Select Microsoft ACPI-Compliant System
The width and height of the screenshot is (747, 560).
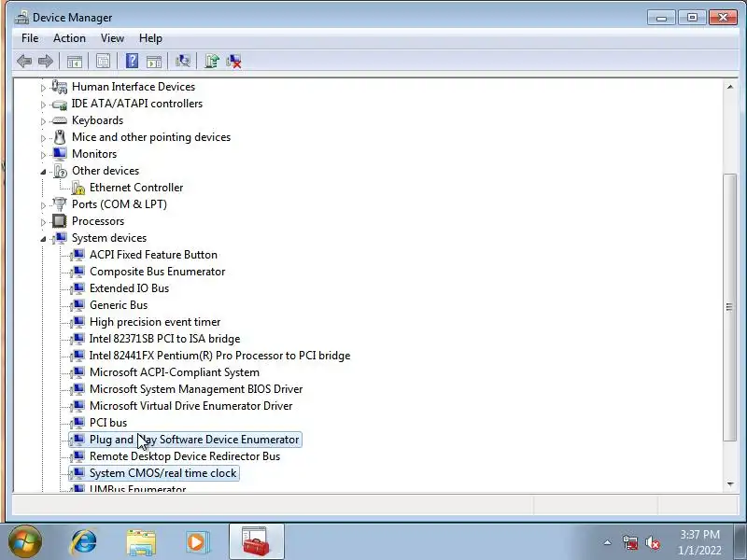click(x=175, y=371)
